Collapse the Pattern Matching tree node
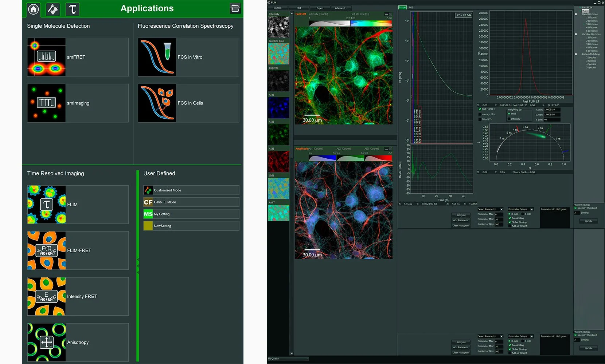Screen dimensions: 605x364 (x=576, y=54)
